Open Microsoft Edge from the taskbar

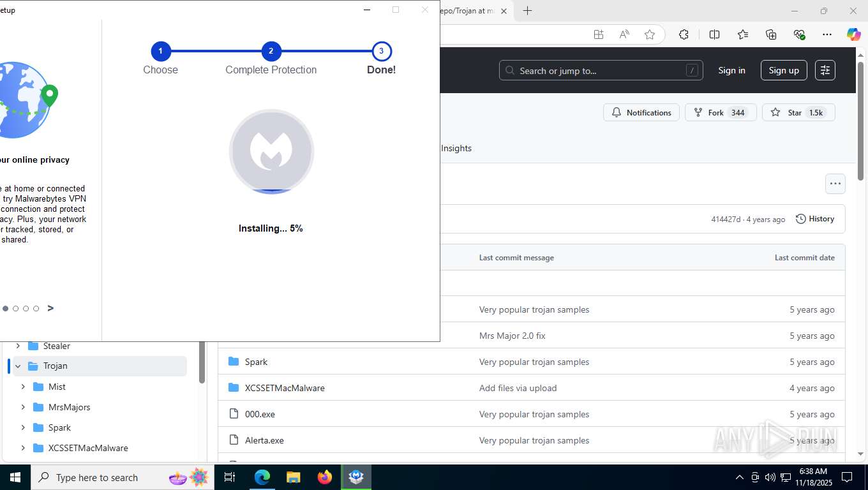coord(262,477)
